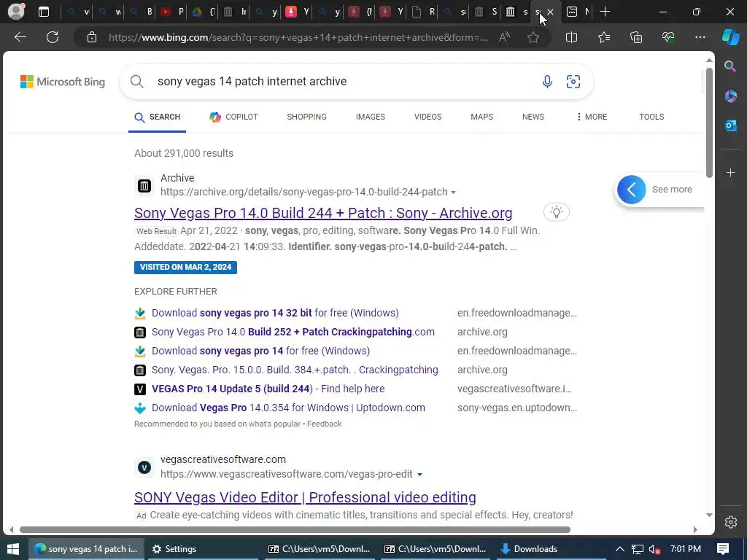This screenshot has width=747, height=560.
Task: Open Sony Vegas Pro 15.0.0 Build 384 link
Action: [x=295, y=370]
